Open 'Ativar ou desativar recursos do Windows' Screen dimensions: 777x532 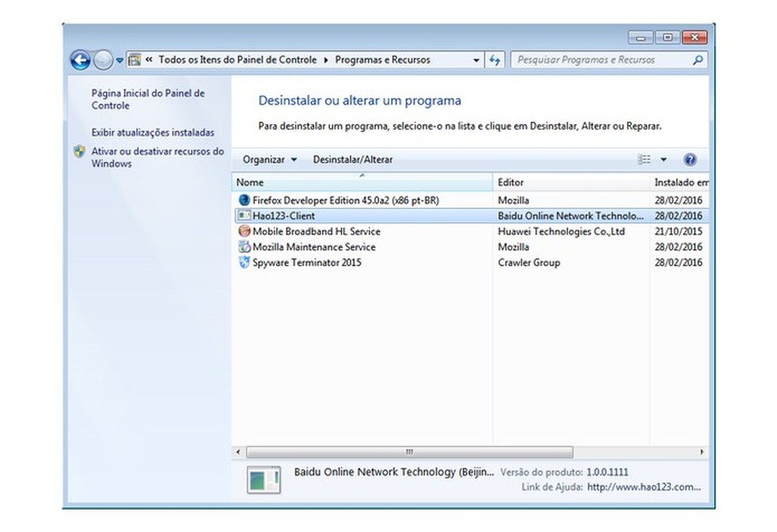click(x=158, y=157)
